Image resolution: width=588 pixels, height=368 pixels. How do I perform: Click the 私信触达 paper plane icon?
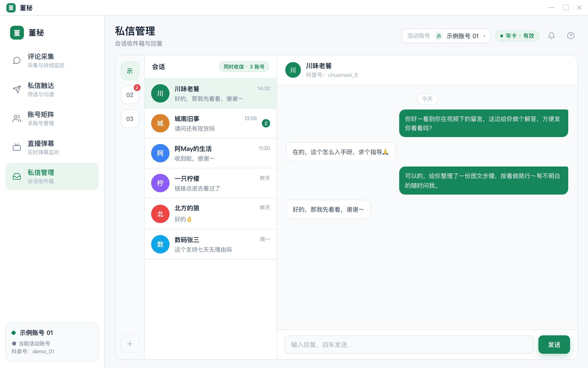(17, 89)
